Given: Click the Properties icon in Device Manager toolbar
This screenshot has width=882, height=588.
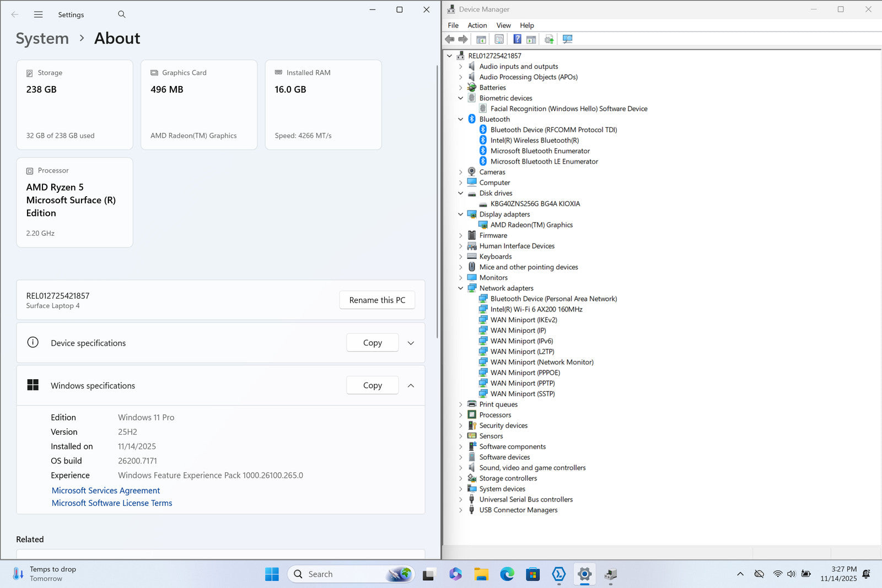Looking at the screenshot, I should click(499, 39).
